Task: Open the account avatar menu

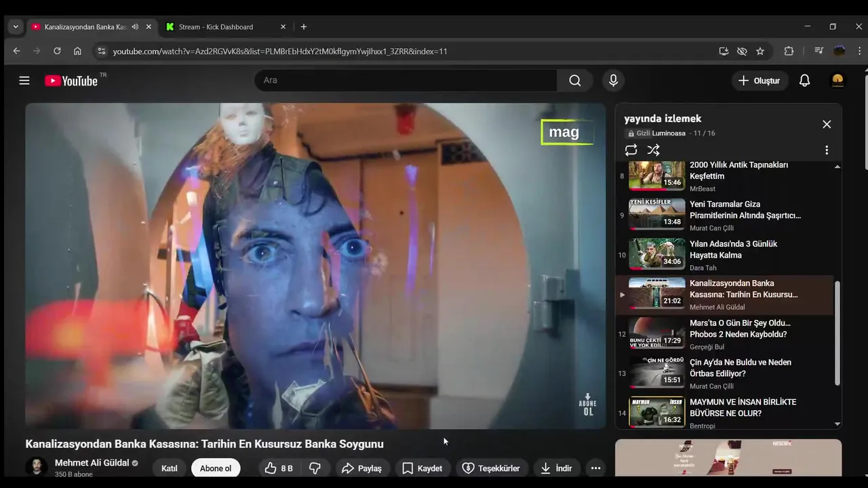Action: 837,81
